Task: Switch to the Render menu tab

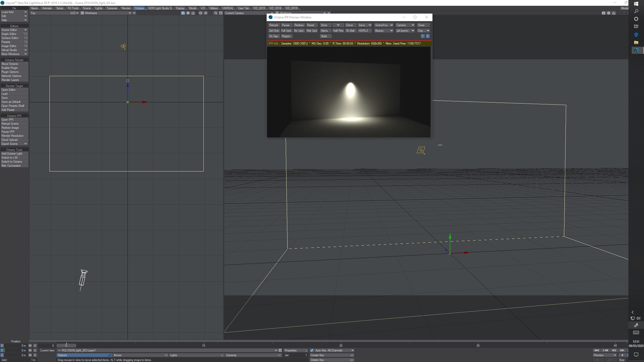Action: click(126, 8)
